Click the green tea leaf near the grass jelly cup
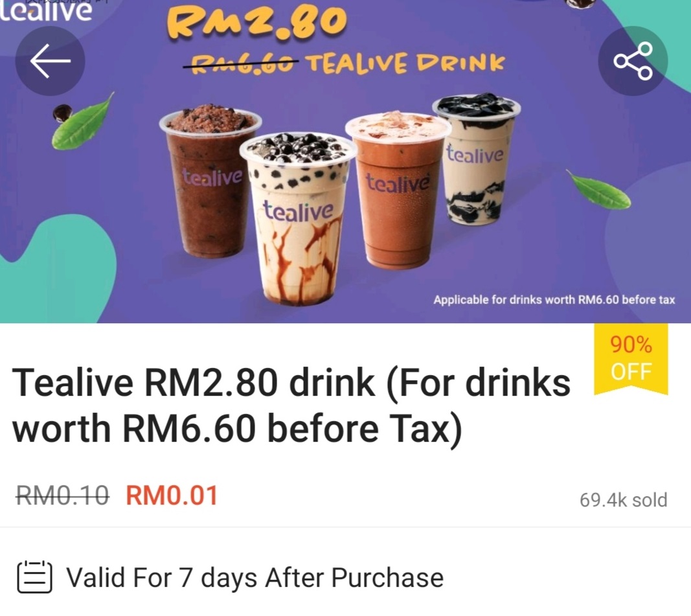This screenshot has width=691, height=616. [598, 190]
